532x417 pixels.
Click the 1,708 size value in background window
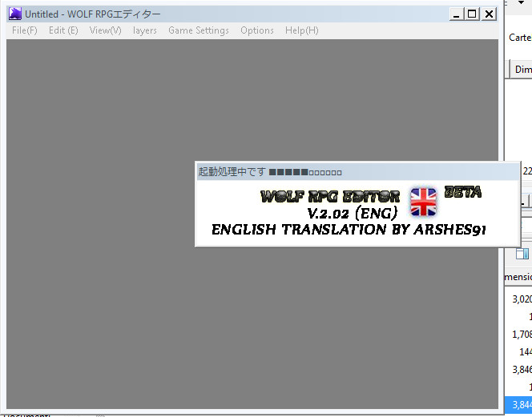(522, 335)
